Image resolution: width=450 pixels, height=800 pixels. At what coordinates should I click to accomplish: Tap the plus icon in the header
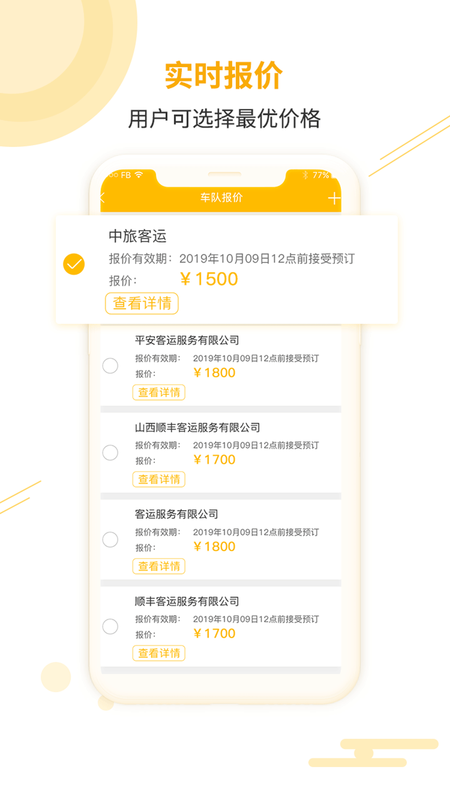point(334,198)
